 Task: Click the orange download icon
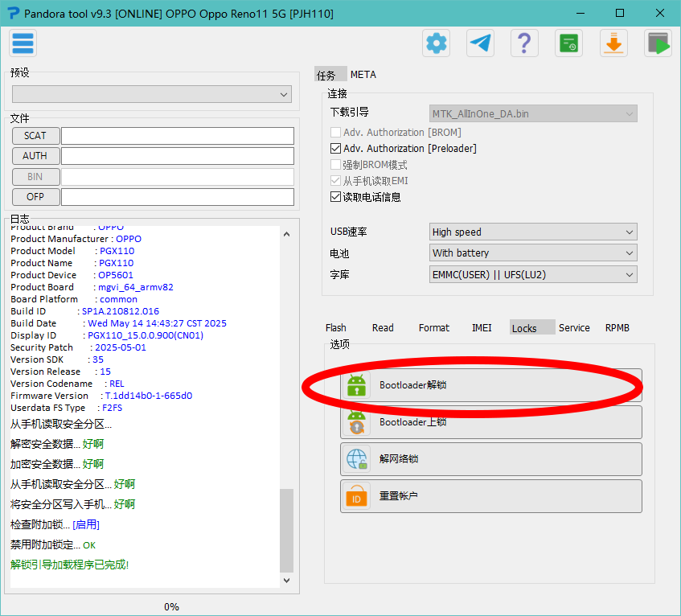coord(613,43)
